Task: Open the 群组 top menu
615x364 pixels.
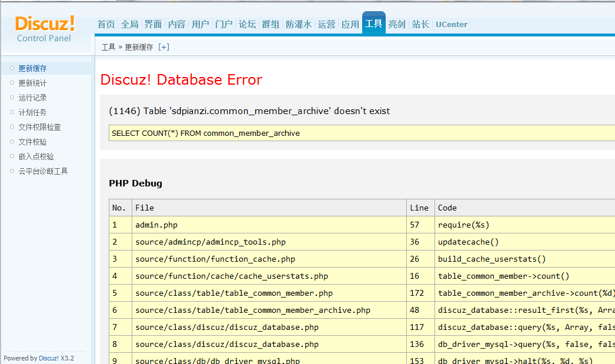Action: click(270, 24)
